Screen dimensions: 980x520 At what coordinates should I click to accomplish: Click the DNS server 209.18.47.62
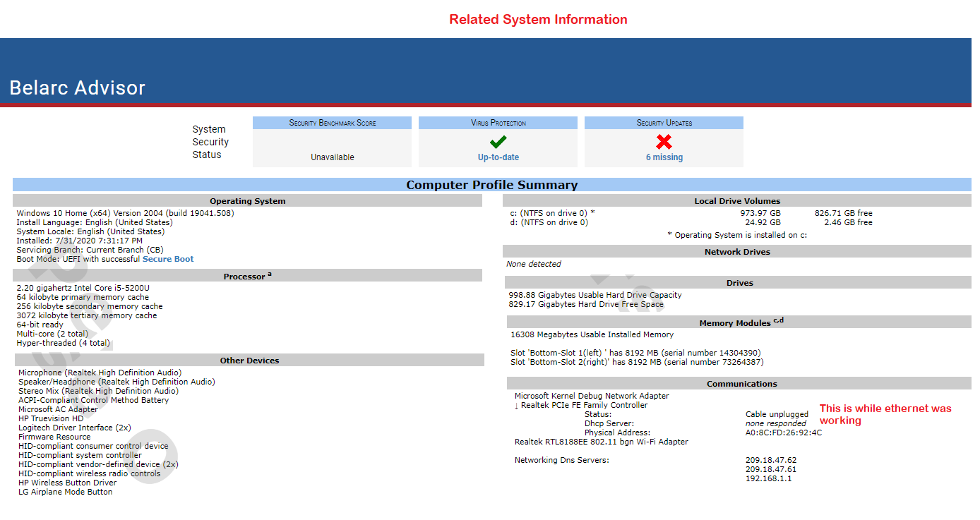tap(771, 460)
